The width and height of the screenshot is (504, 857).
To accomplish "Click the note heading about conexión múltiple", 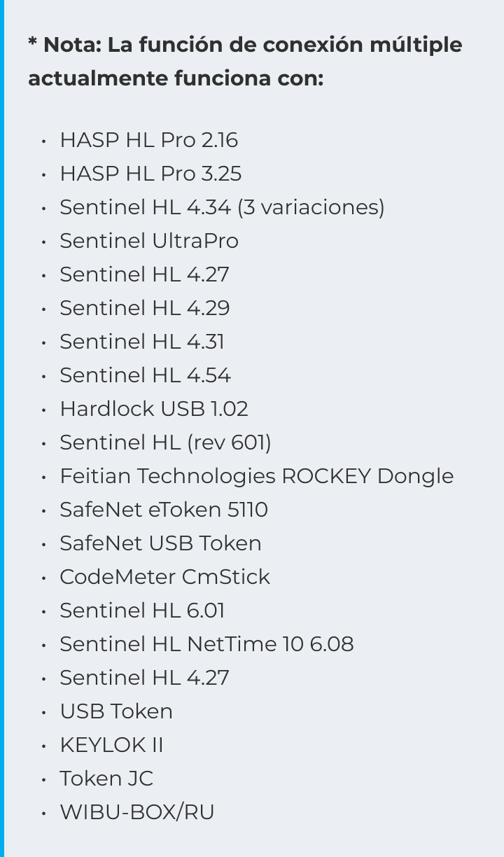I will click(245, 62).
